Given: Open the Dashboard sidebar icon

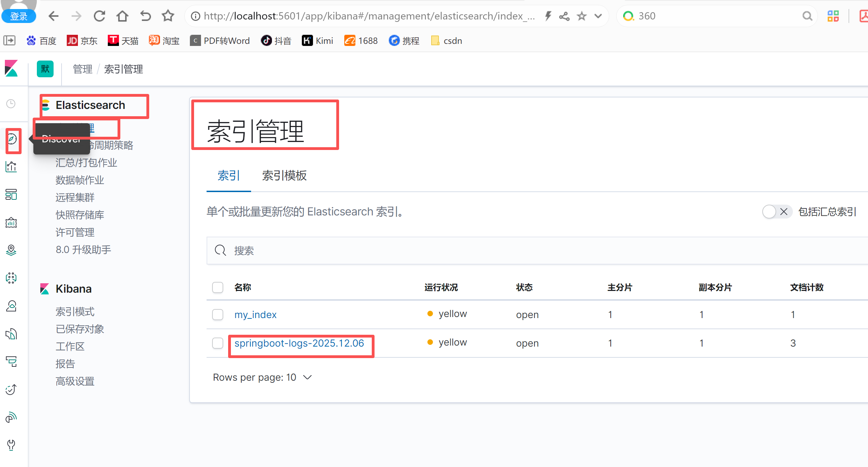Looking at the screenshot, I should 11,195.
